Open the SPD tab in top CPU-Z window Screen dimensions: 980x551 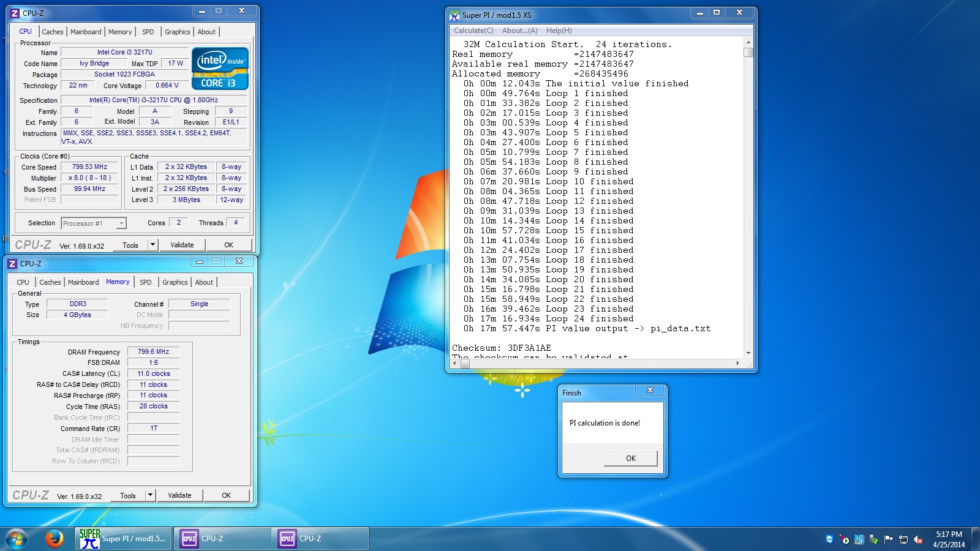point(148,32)
